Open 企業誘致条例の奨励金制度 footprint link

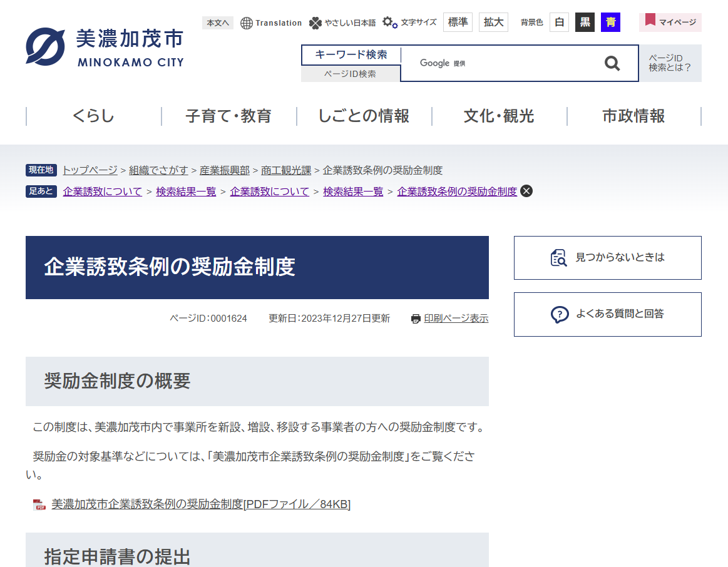click(458, 192)
